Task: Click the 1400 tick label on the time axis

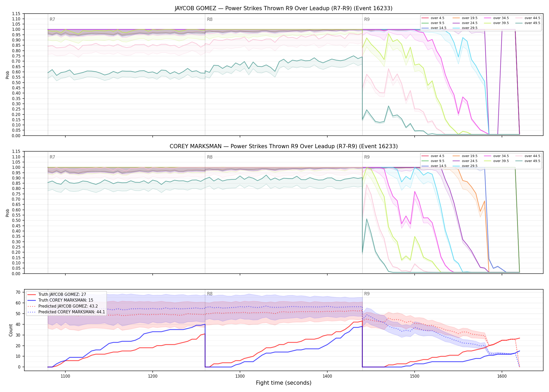Action: coord(327,376)
